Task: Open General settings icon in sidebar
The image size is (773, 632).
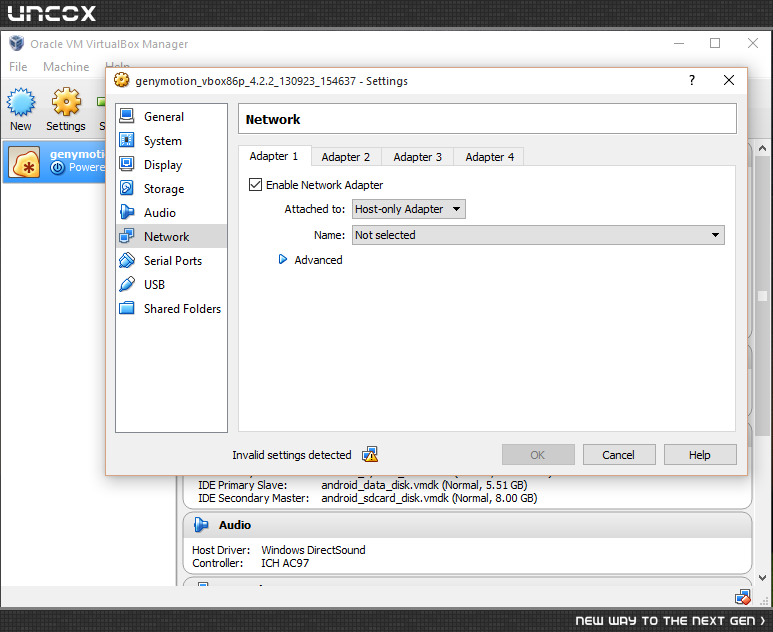Action: pos(127,116)
